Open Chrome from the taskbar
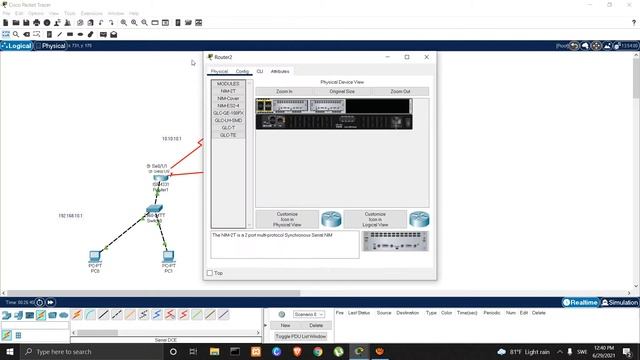This screenshot has height=360, width=640. (x=318, y=351)
